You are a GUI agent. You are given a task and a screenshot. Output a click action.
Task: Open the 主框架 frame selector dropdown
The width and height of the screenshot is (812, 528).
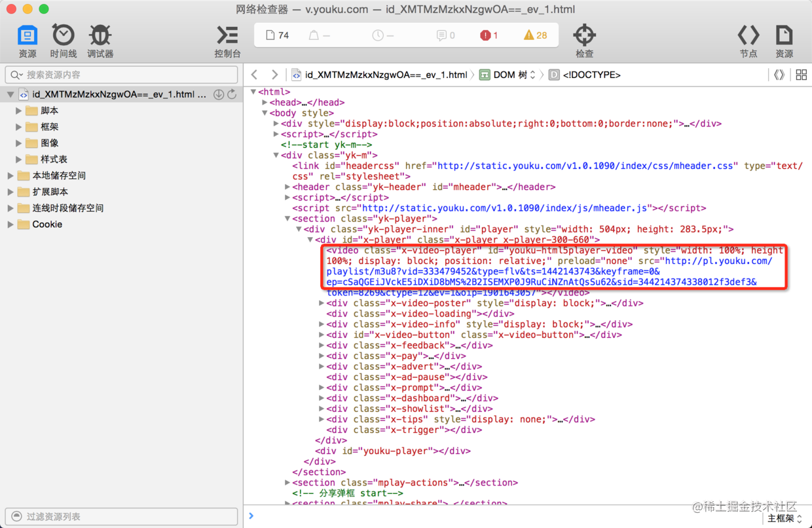tap(784, 518)
